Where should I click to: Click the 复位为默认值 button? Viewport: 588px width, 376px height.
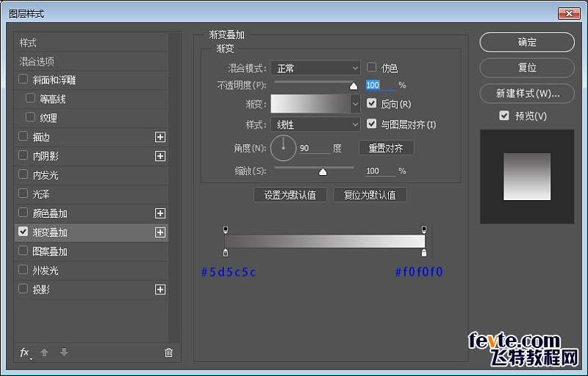pos(370,195)
